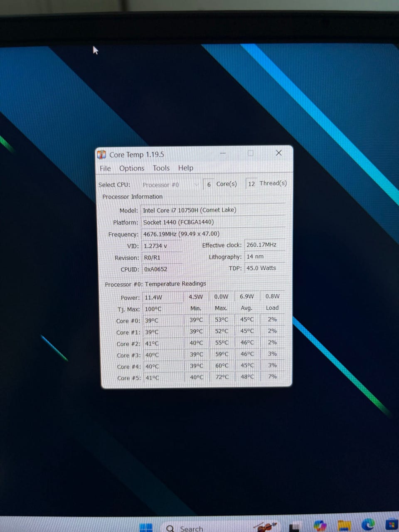Viewport: 399px width, 532px height.
Task: Click the cores count field showing 6
Action: (209, 184)
